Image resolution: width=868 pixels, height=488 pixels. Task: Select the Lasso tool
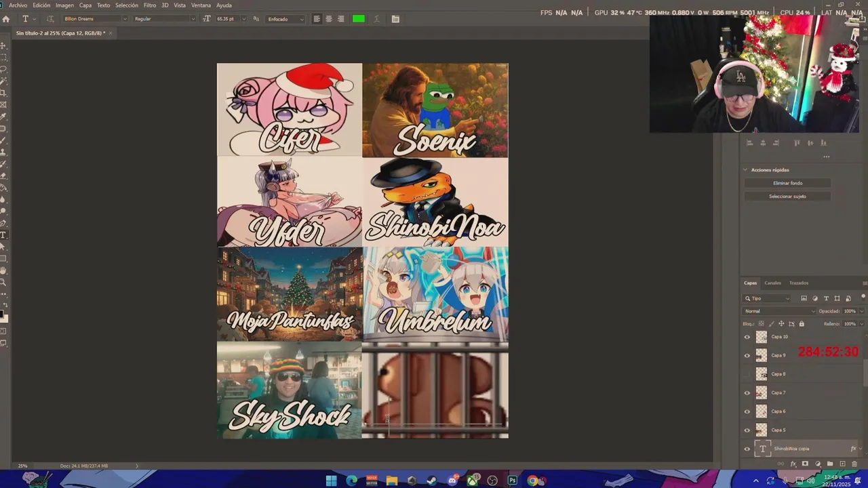(x=3, y=68)
